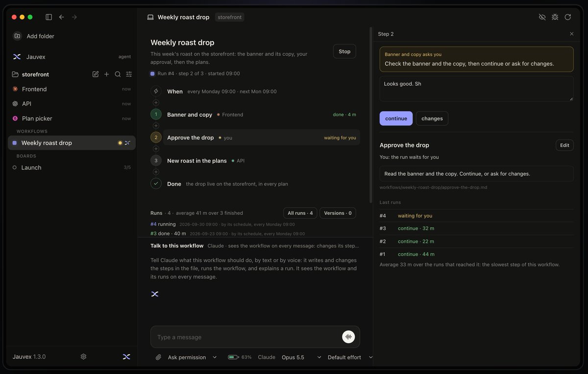
Task: Click the laptop icon beside Weekly roast drop title
Action: 150,17
